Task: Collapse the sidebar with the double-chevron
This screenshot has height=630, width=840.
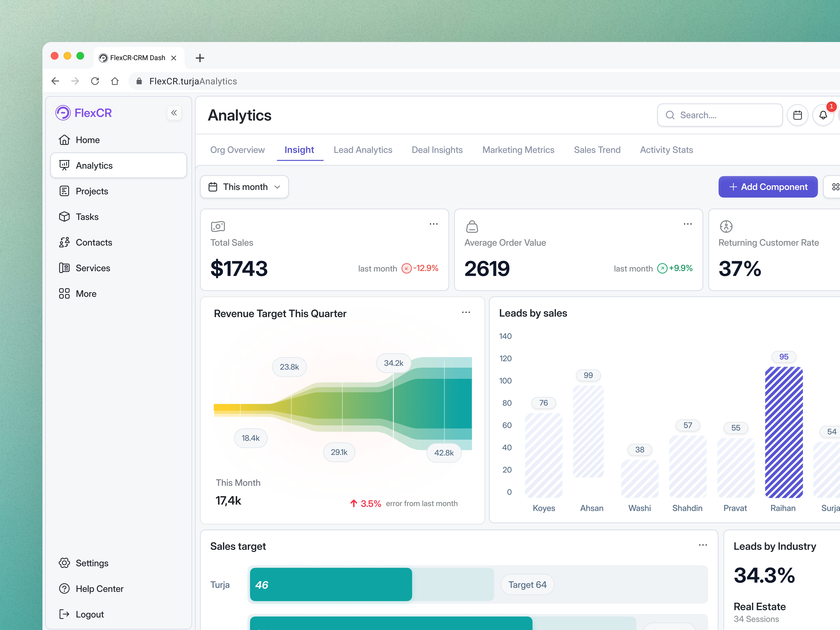Action: (174, 113)
